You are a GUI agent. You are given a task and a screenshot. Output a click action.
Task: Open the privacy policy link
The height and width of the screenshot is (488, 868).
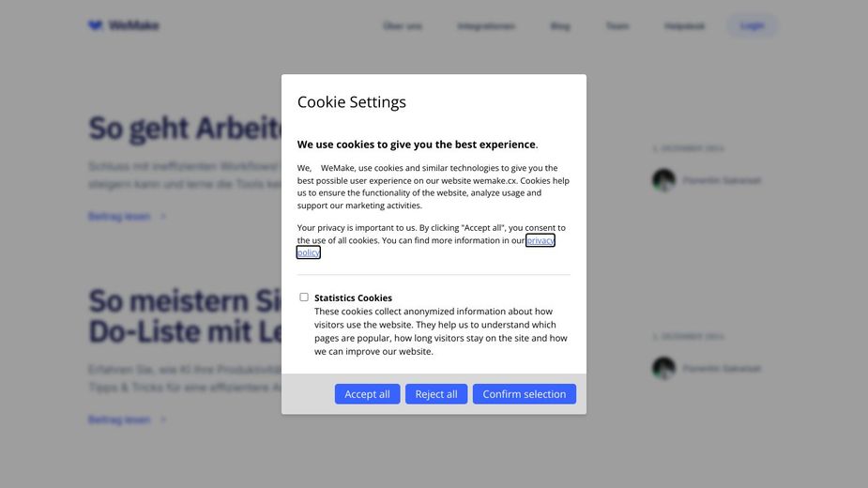coord(540,241)
